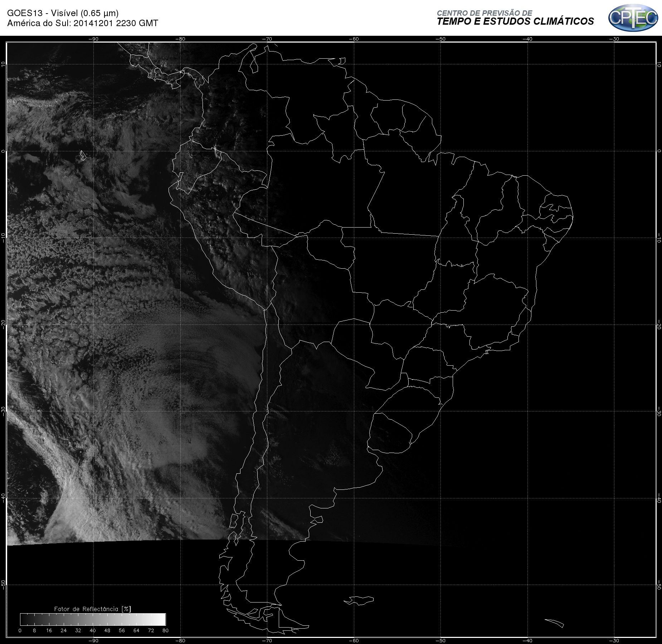
Task: Click the '-40' latitude label on the right axis
Action: [x=659, y=498]
